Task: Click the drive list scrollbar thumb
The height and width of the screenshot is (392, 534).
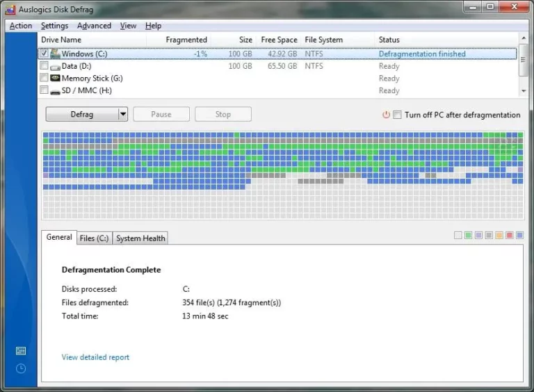Action: 524,60
